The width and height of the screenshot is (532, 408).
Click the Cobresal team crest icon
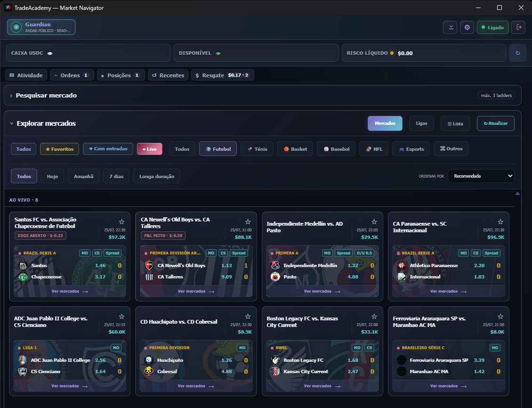149,372
